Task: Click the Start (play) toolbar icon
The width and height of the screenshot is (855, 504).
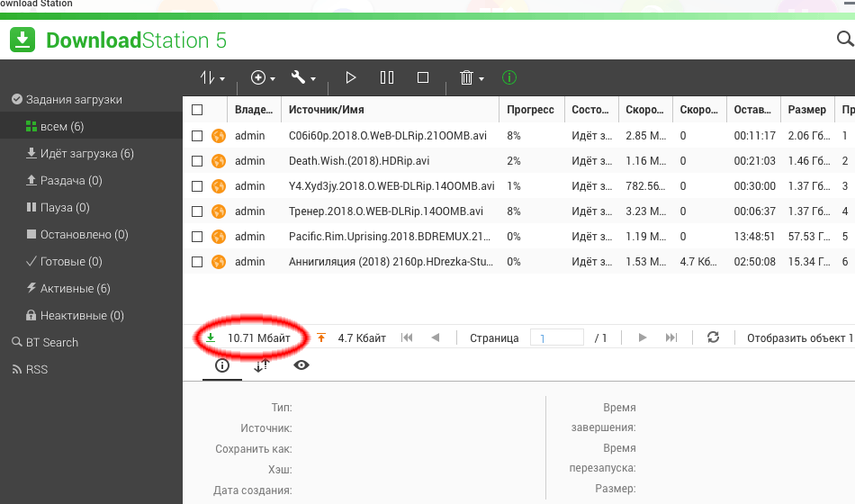Action: [351, 78]
